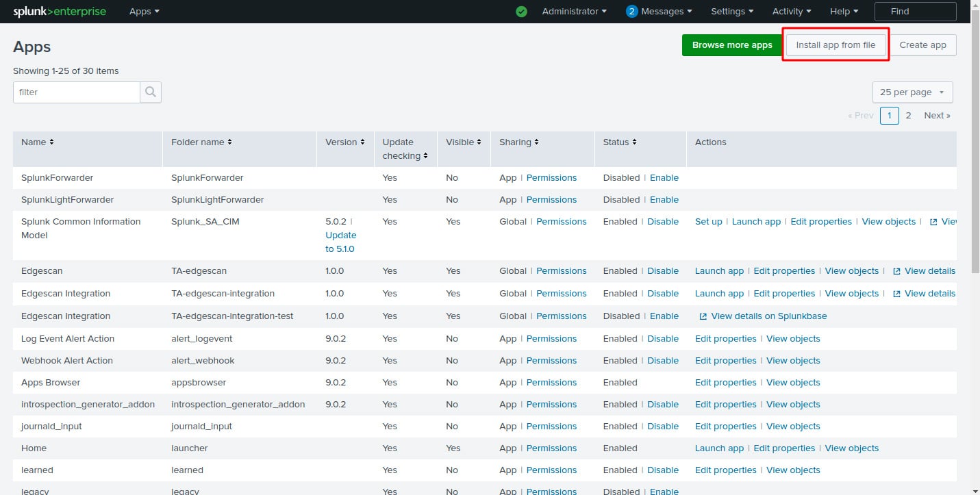Click Update to 5.1.0 link

[x=340, y=242]
